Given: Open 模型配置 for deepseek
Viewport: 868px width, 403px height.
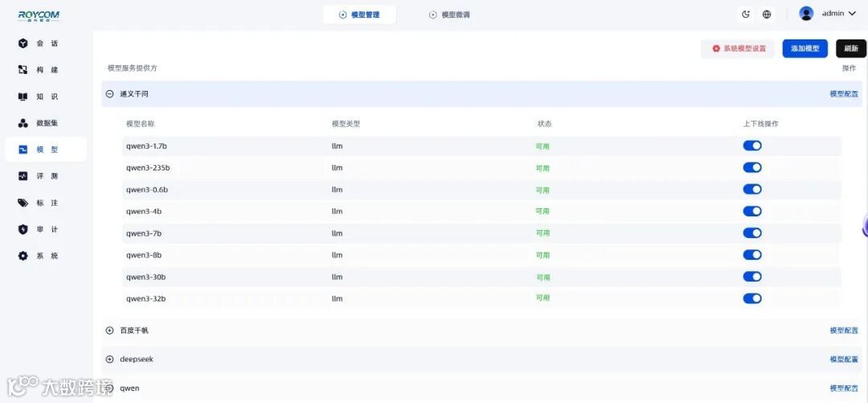Looking at the screenshot, I should 844,360.
